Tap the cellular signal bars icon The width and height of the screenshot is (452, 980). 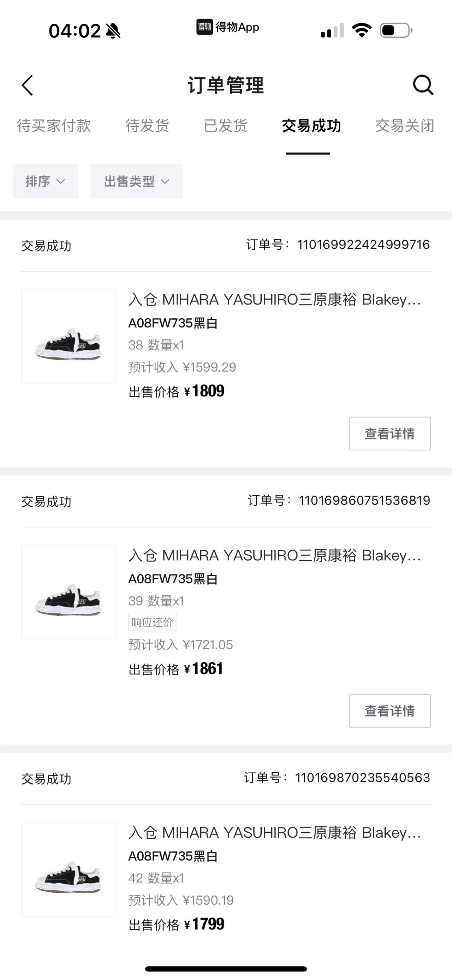coord(332,30)
